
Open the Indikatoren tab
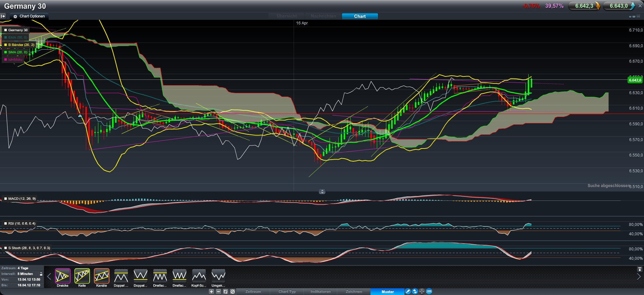click(x=320, y=292)
